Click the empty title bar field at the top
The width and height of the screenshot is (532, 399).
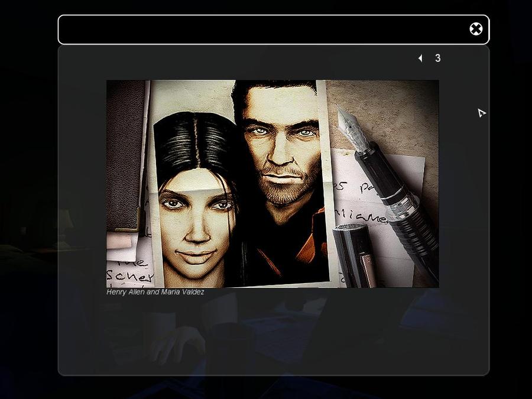coord(274,30)
